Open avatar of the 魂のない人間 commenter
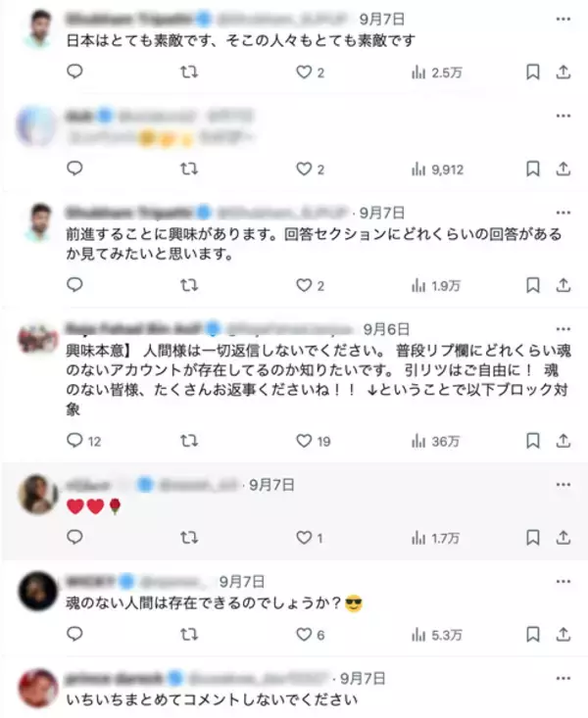Viewport: 588px width, 718px height. 38,592
